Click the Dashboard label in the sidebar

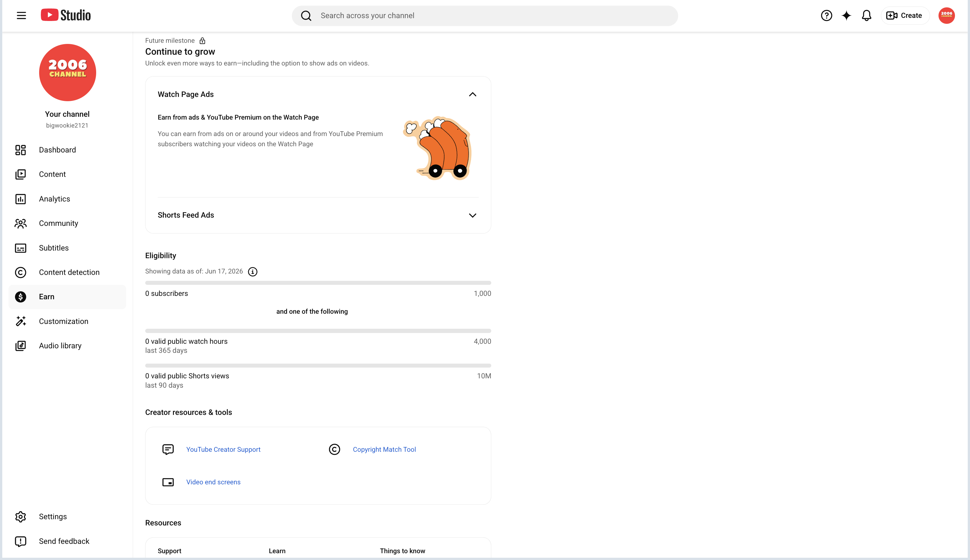tap(57, 150)
